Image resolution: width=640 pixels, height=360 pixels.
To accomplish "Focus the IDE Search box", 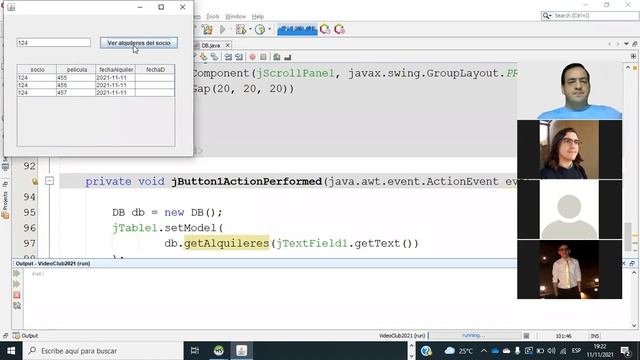I will (x=590, y=16).
